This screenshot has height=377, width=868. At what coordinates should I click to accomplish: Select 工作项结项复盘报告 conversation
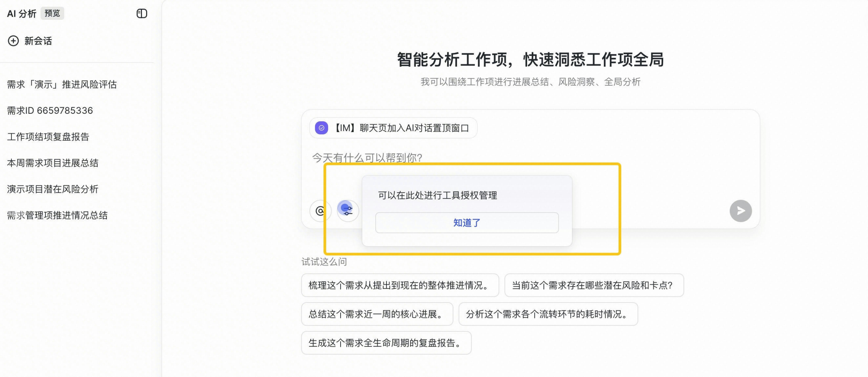[48, 137]
